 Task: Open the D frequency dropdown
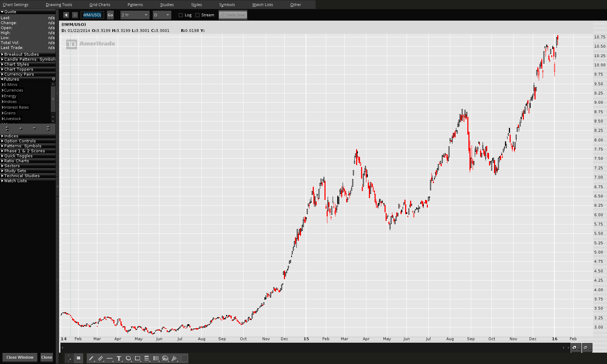pyautogui.click(x=162, y=15)
